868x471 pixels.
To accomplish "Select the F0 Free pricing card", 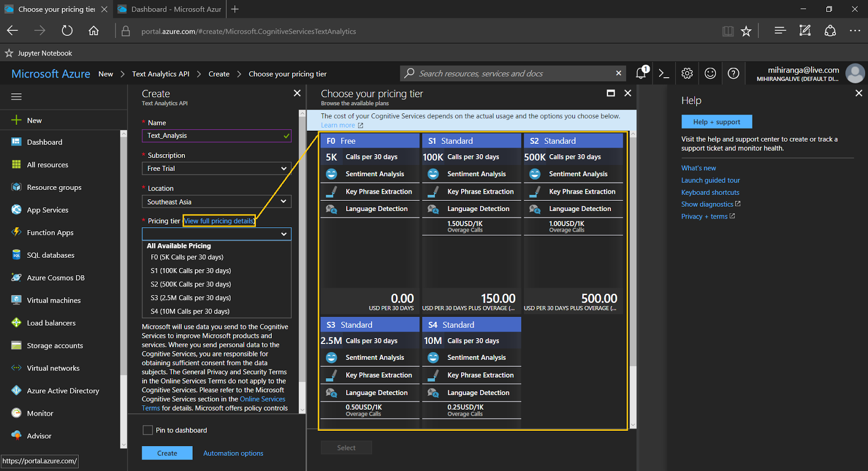I will pos(370,223).
